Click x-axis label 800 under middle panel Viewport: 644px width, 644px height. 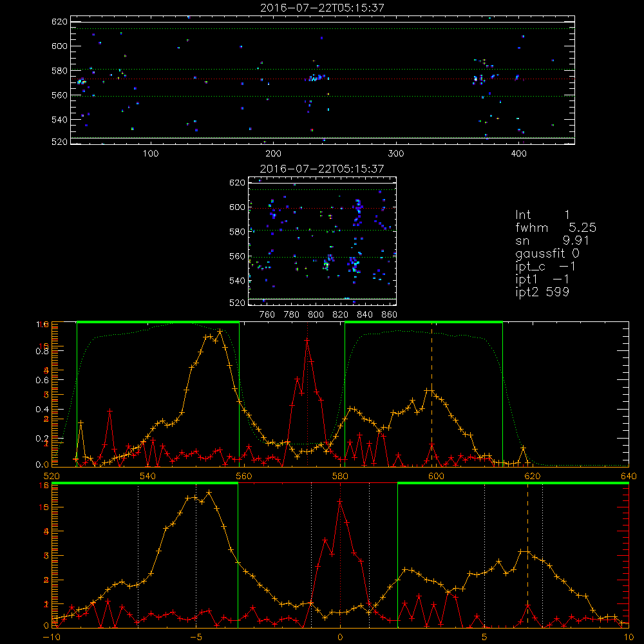pos(316,315)
